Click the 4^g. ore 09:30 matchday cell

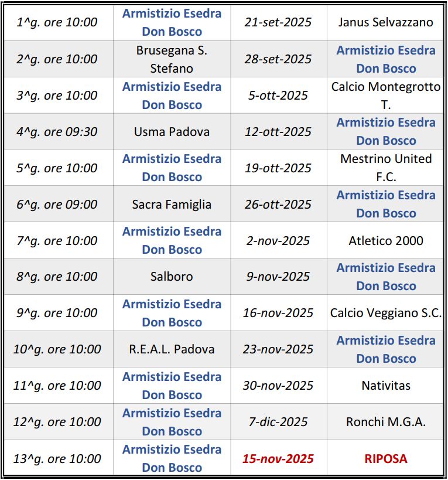pyautogui.click(x=57, y=131)
